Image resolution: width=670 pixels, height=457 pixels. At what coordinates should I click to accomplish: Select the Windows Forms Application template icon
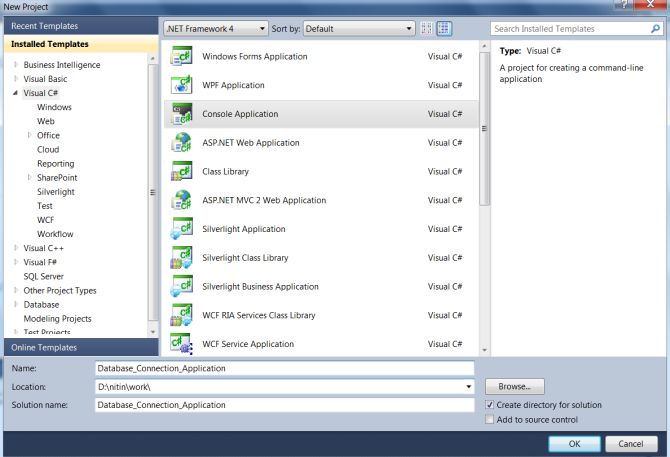pyautogui.click(x=181, y=56)
